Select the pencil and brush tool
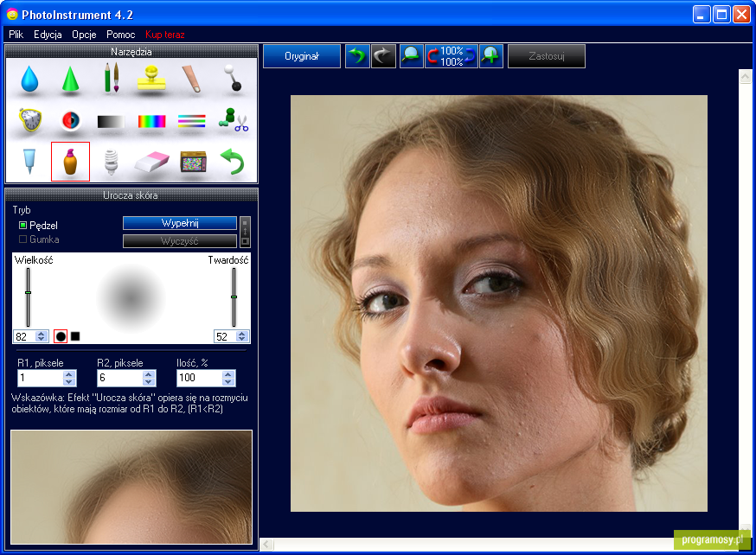The width and height of the screenshot is (756, 555). click(112, 78)
